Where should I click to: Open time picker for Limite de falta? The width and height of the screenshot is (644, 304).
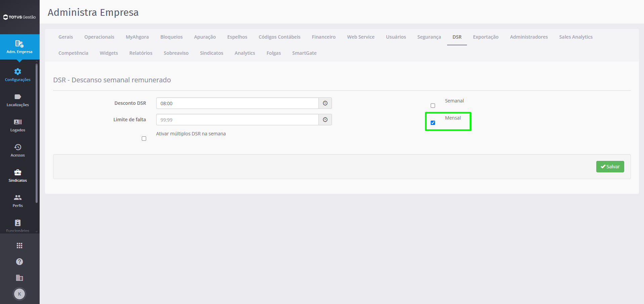pyautogui.click(x=325, y=120)
